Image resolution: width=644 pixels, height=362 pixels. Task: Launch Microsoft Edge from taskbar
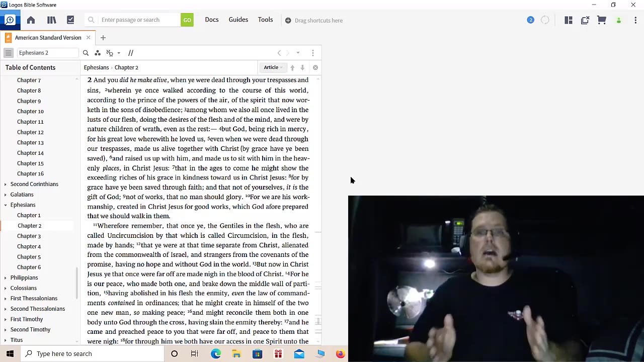click(216, 354)
